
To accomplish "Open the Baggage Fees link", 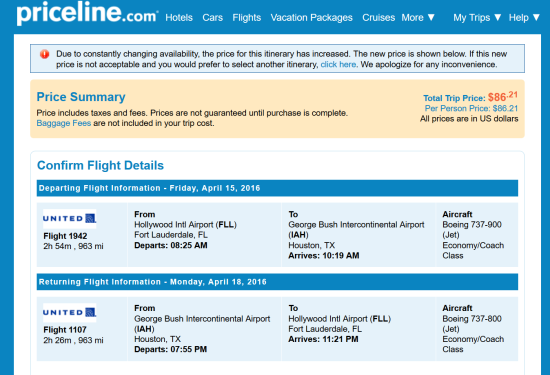I will pos(63,123).
